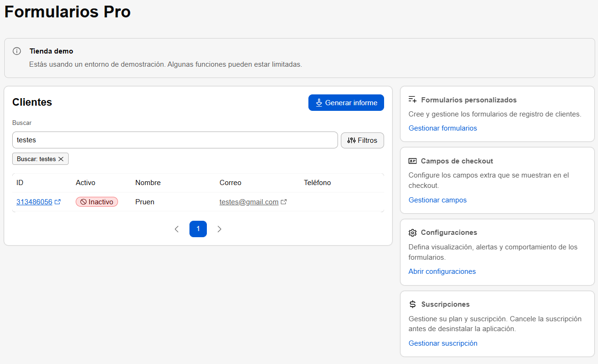The image size is (598, 364).
Task: Click the Configuraciones gear icon
Action: click(413, 232)
